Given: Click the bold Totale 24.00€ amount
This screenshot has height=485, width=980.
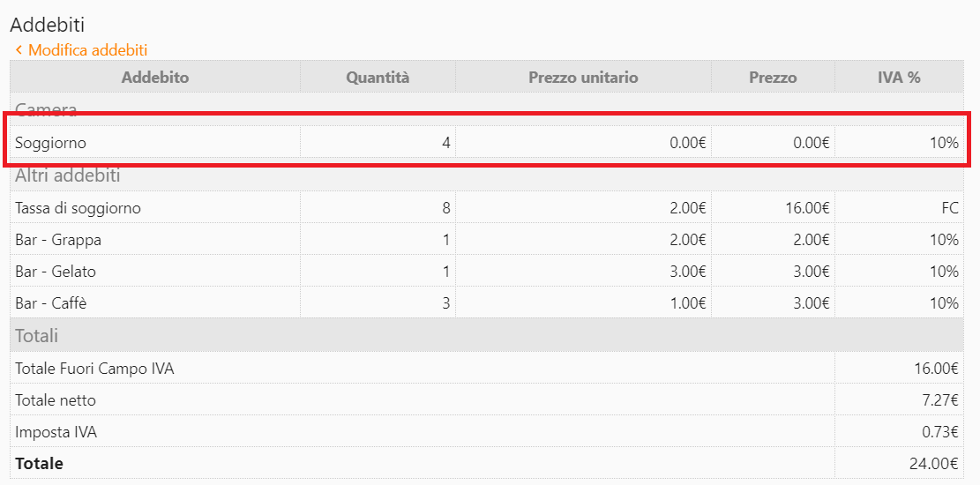Looking at the screenshot, I should tap(933, 464).
